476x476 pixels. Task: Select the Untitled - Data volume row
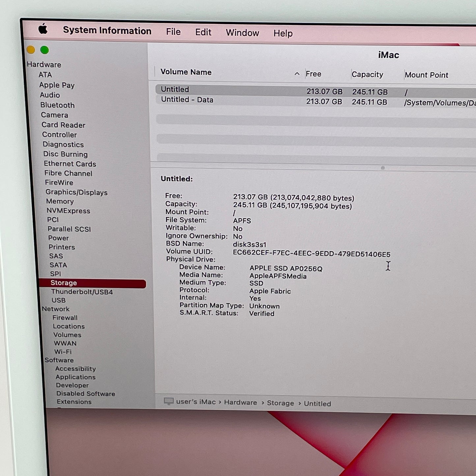(186, 99)
